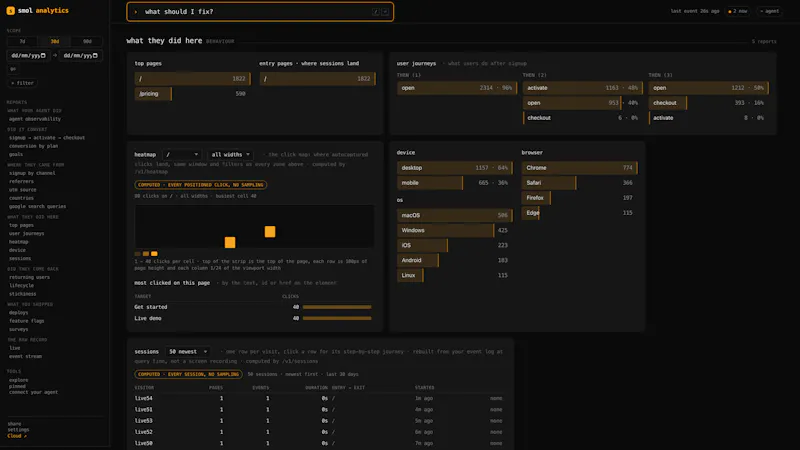Open top pages in sidebar
Viewport: 800px width, 450px height.
click(x=21, y=225)
